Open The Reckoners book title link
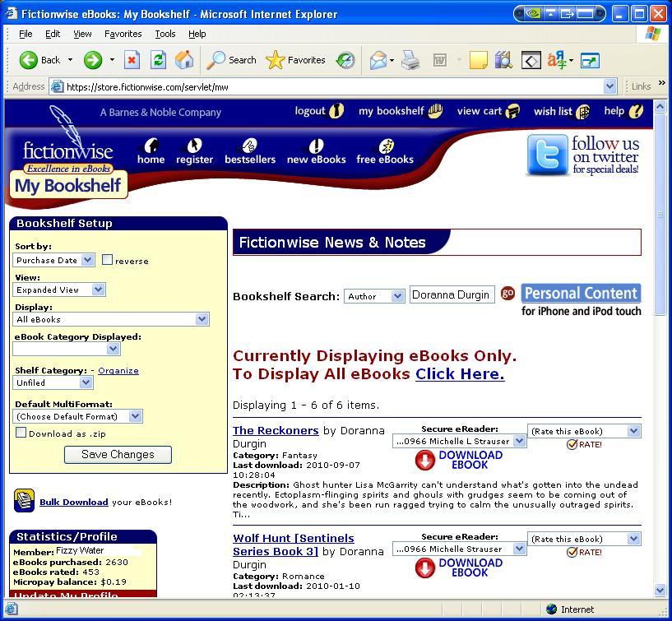This screenshot has width=672, height=621. click(x=276, y=430)
